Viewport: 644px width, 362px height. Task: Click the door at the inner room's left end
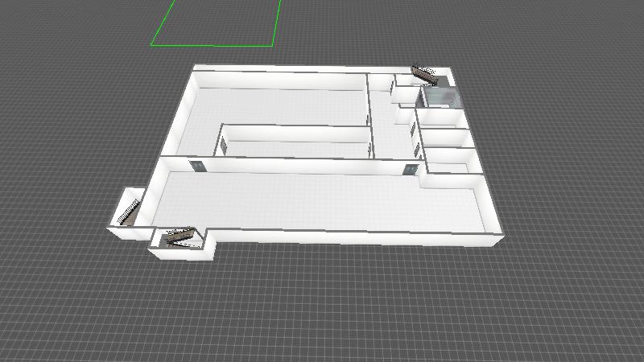pyautogui.click(x=223, y=146)
